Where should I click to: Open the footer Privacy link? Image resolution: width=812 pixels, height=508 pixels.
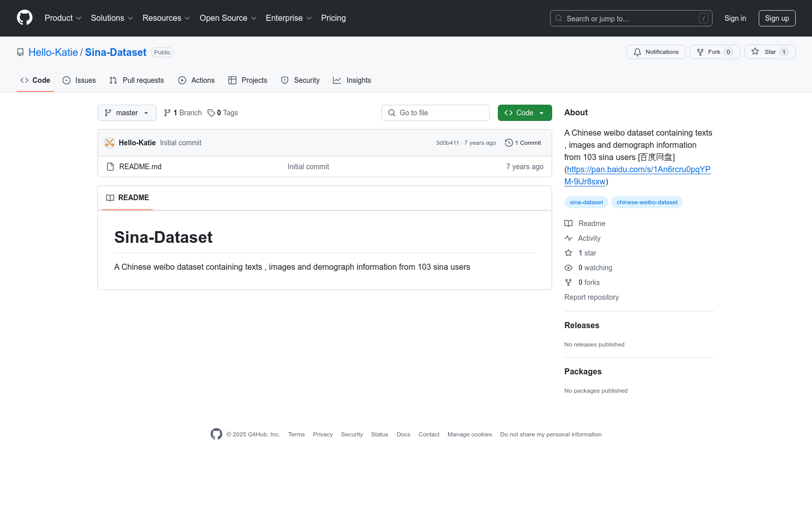(x=323, y=434)
